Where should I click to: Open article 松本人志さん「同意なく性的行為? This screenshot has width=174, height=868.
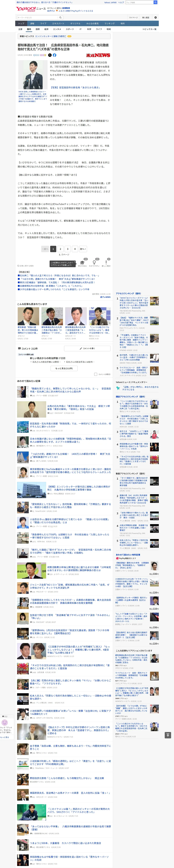[70, 697]
